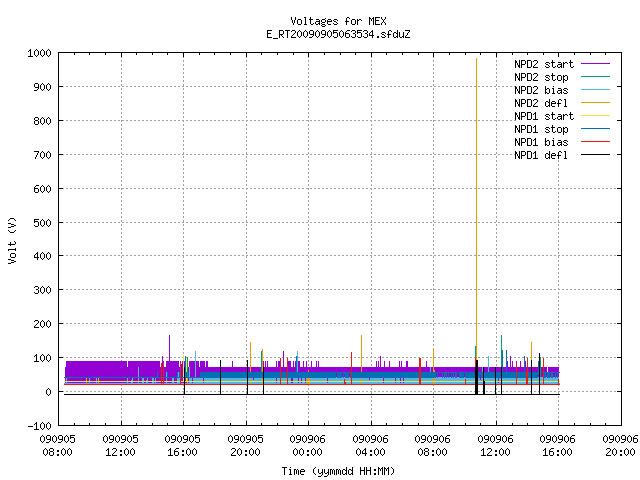
Task: Click the 700 y-axis tick label
Action: (42, 155)
